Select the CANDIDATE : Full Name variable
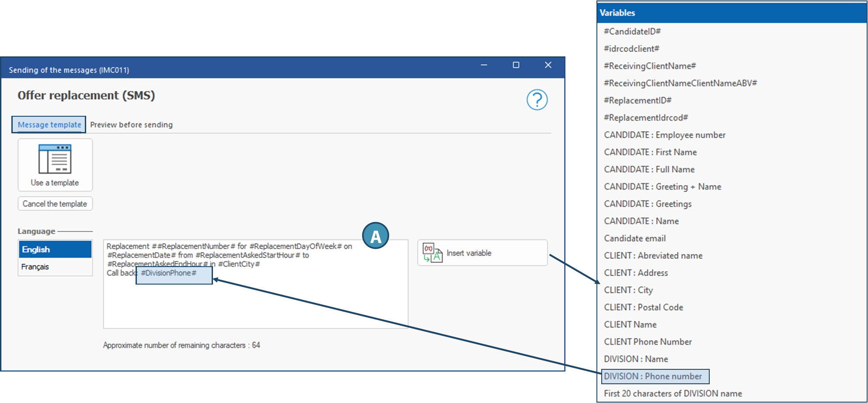This screenshot has width=868, height=403. [x=649, y=170]
